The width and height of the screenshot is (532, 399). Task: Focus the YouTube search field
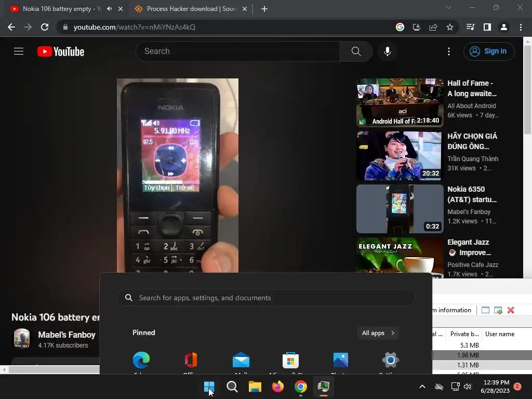click(238, 51)
